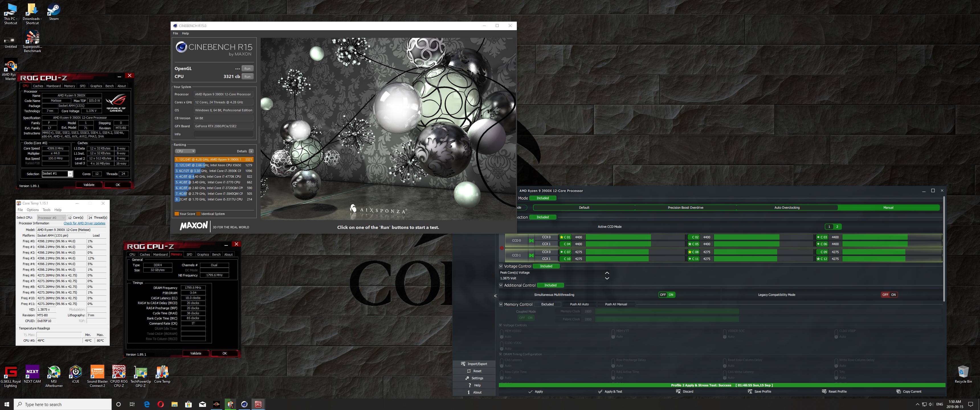The height and width of the screenshot is (410, 980).
Task: Open Steam desktop shortcut
Action: coord(54,12)
